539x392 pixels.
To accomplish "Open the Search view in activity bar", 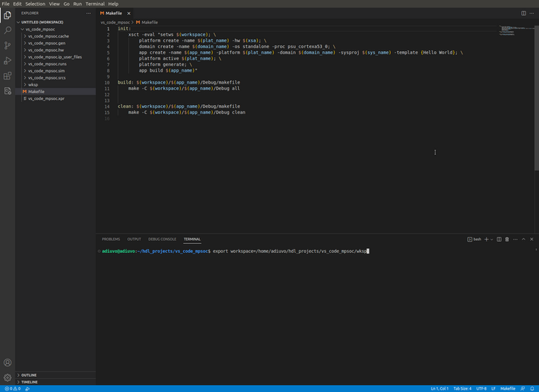I will 8,30.
